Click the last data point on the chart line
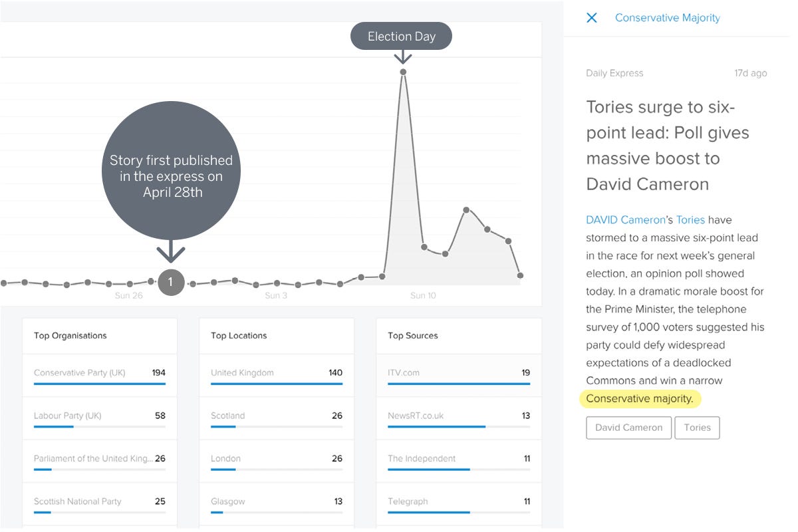 [x=520, y=275]
